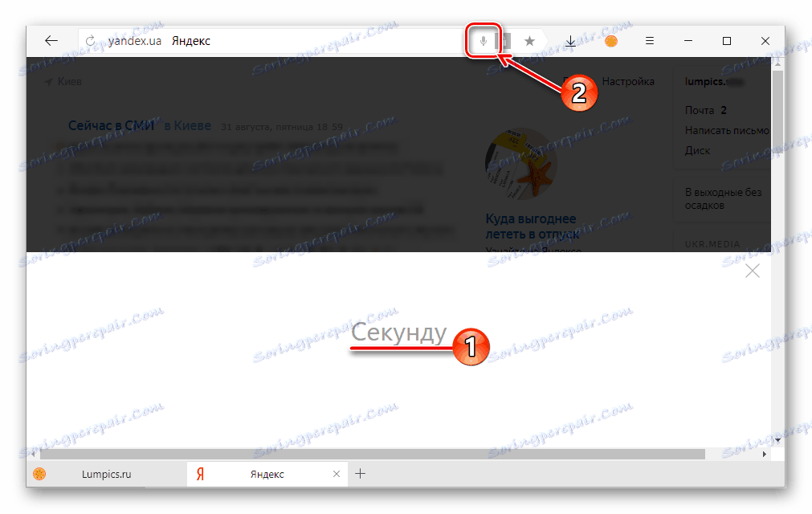Click the orange extension icon in toolbar

(611, 41)
